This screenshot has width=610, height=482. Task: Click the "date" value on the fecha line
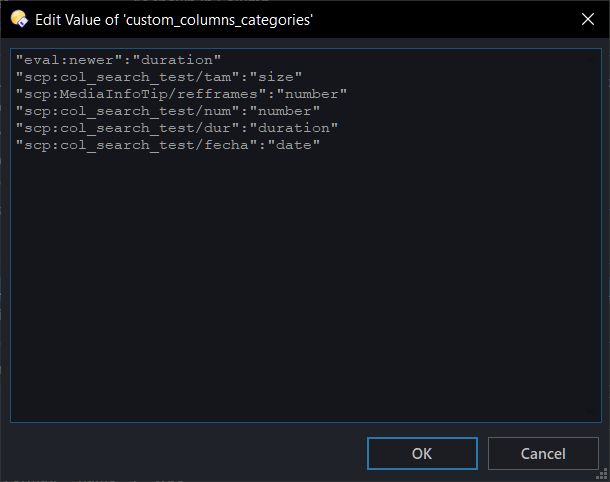[294, 145]
